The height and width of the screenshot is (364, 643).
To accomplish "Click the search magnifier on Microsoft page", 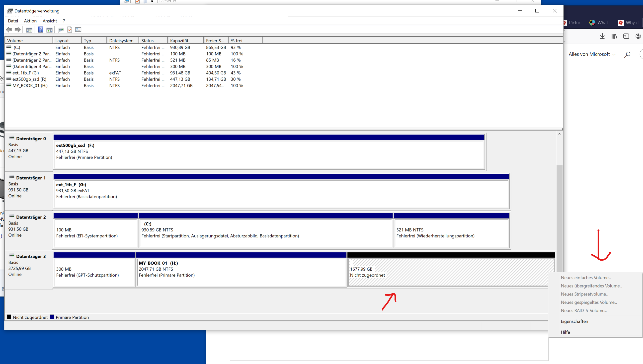I will [627, 55].
